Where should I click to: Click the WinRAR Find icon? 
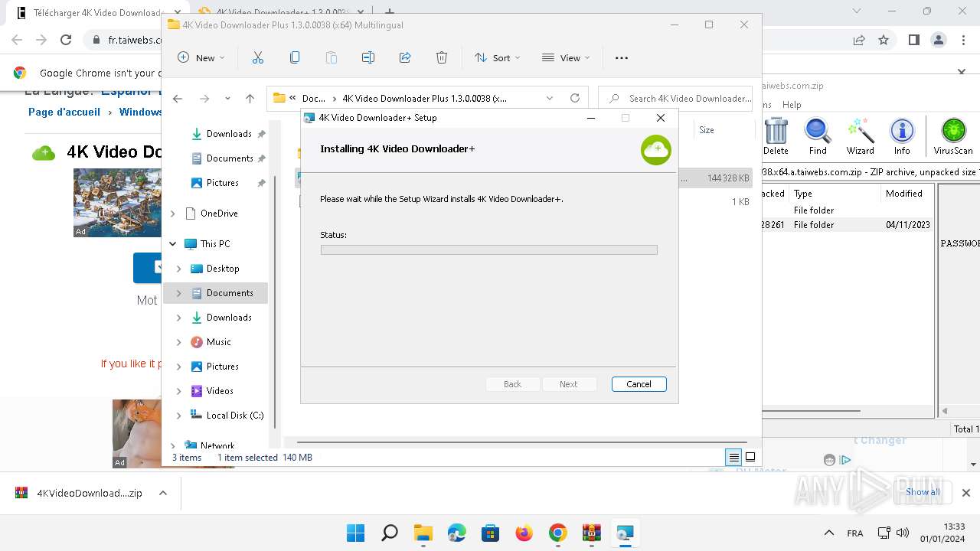point(818,137)
